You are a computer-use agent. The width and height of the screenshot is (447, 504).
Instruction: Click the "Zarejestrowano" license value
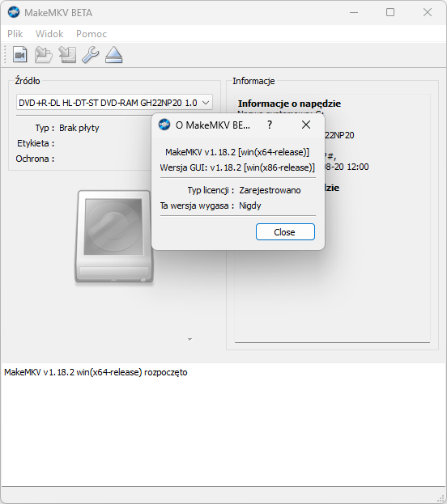tap(270, 190)
